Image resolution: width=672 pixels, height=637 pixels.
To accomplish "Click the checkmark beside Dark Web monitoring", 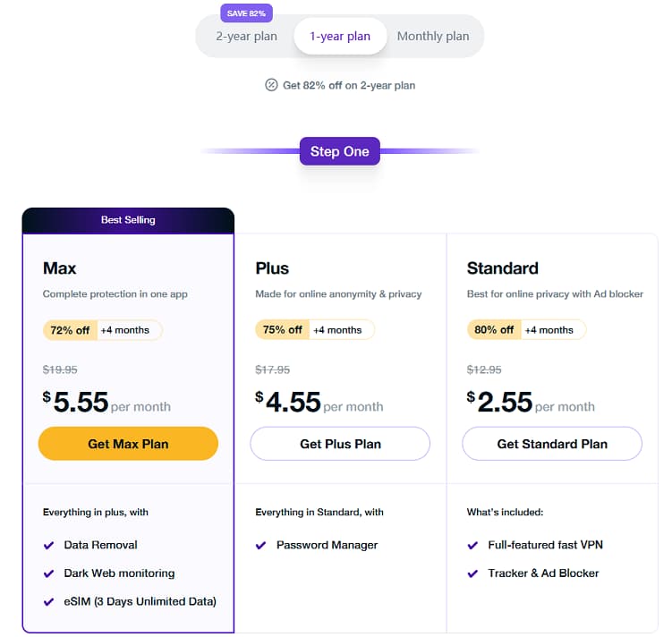I will pyautogui.click(x=48, y=573).
